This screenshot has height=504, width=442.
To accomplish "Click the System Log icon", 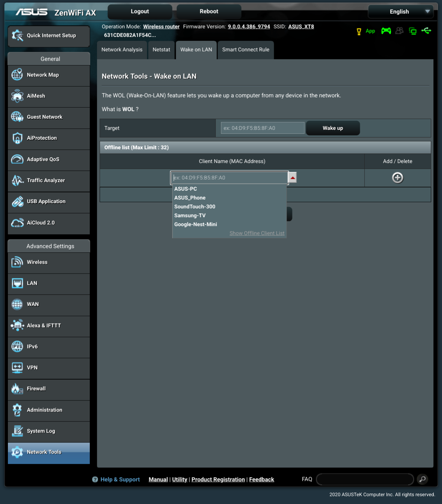I will click(x=17, y=431).
